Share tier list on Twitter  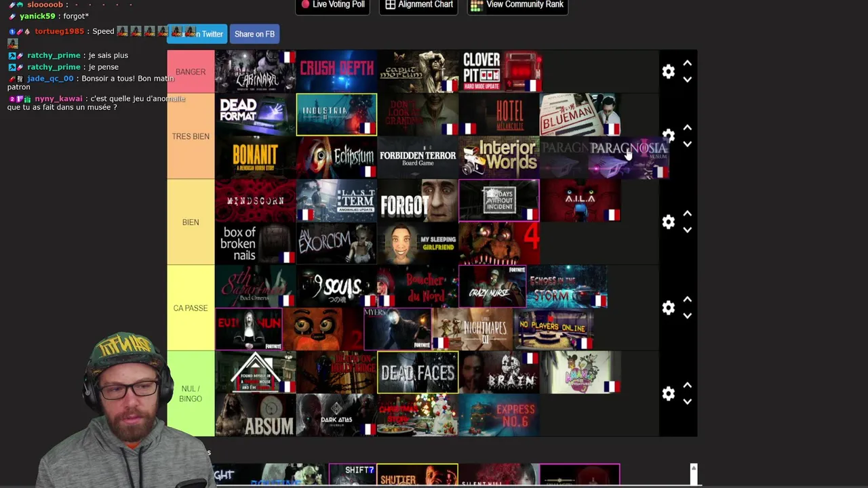click(x=197, y=34)
